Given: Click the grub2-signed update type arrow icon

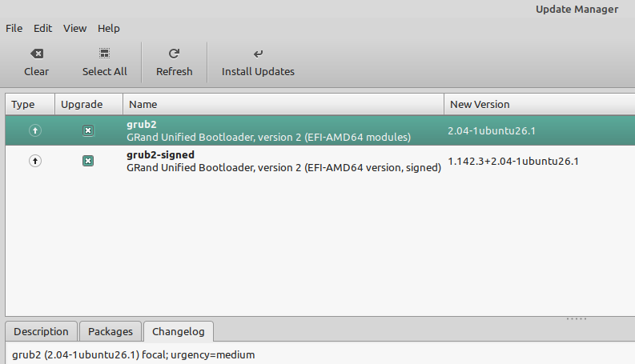Looking at the screenshot, I should pyautogui.click(x=35, y=161).
